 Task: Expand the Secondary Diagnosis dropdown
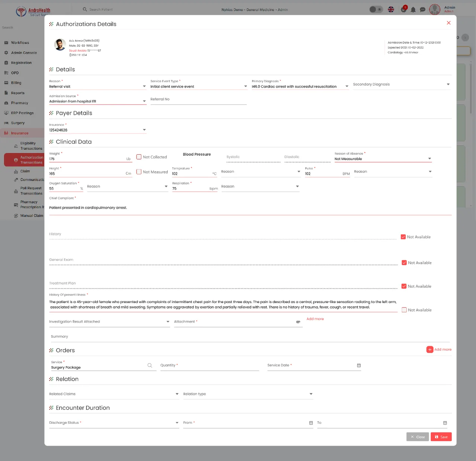[x=402, y=84]
